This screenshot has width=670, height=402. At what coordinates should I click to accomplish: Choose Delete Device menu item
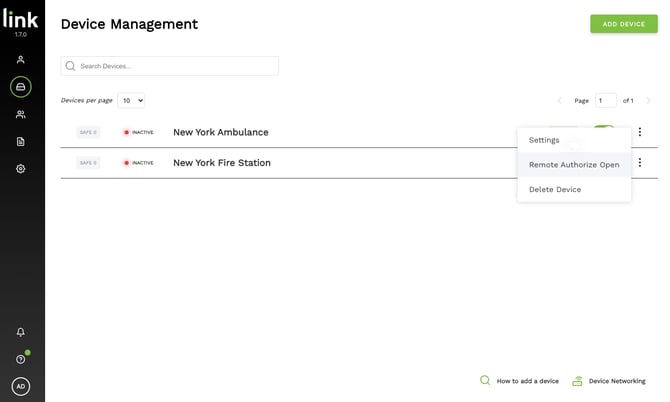(574, 189)
